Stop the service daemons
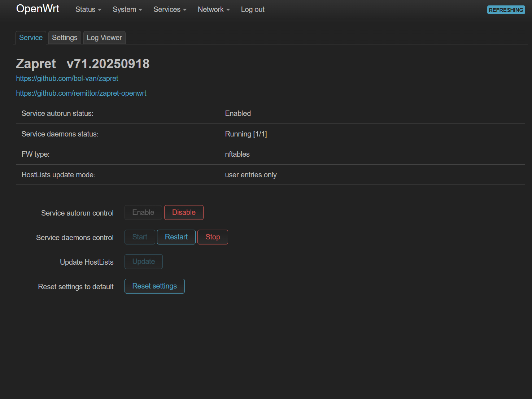This screenshot has width=532, height=399. click(x=213, y=237)
